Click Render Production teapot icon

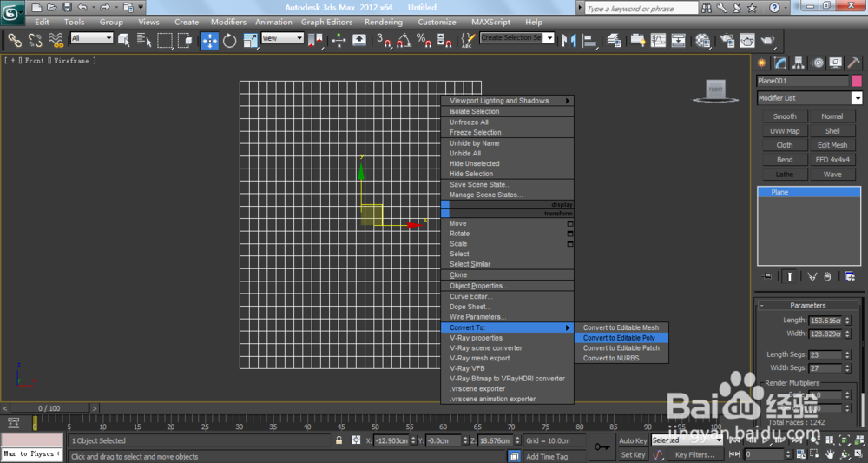point(768,41)
